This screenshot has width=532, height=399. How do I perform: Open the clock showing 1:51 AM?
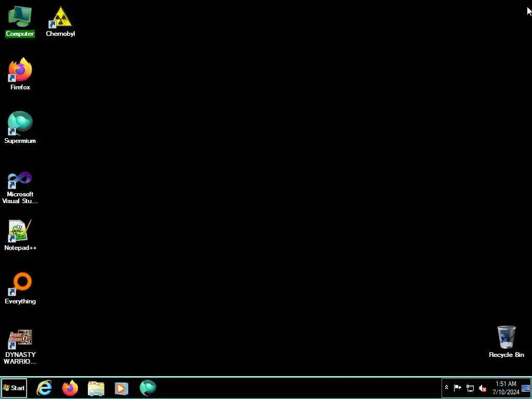click(506, 388)
